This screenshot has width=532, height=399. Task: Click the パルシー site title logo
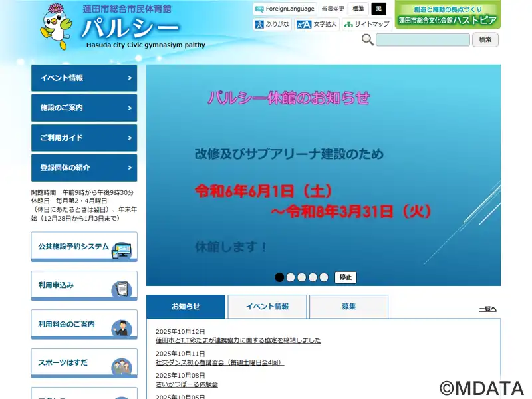[x=130, y=27]
